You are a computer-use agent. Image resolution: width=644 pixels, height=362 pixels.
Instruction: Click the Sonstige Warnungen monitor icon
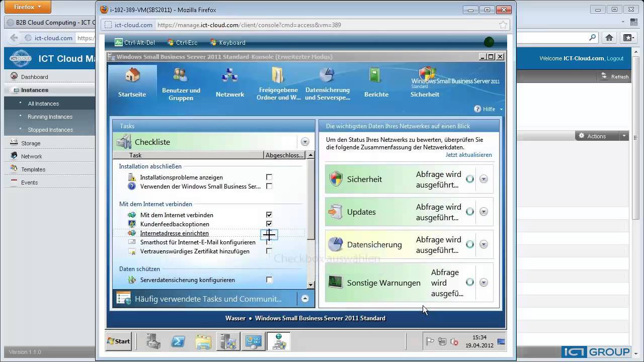pyautogui.click(x=336, y=283)
